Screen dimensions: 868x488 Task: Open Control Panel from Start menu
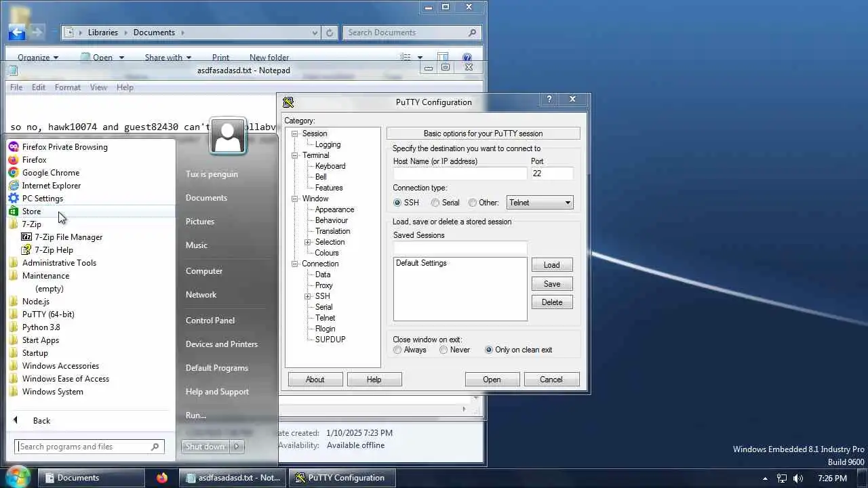click(210, 321)
